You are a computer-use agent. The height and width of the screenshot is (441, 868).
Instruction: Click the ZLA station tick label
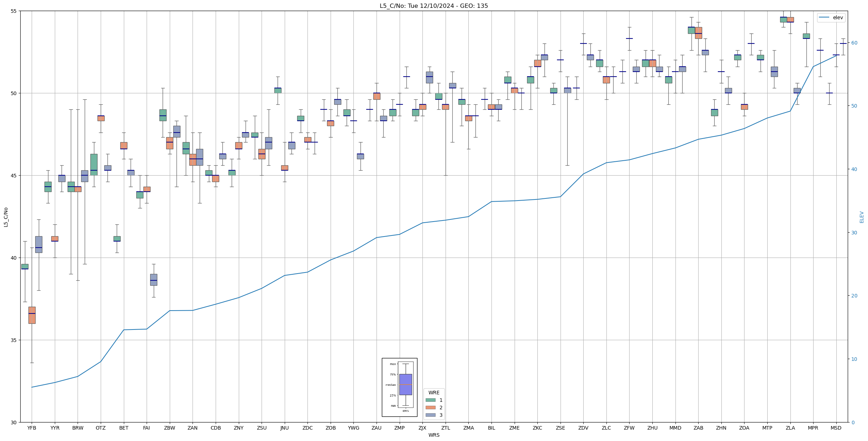click(790, 428)
